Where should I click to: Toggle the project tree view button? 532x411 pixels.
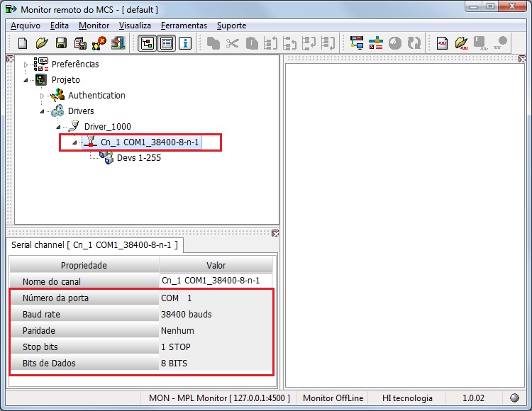tap(148, 43)
